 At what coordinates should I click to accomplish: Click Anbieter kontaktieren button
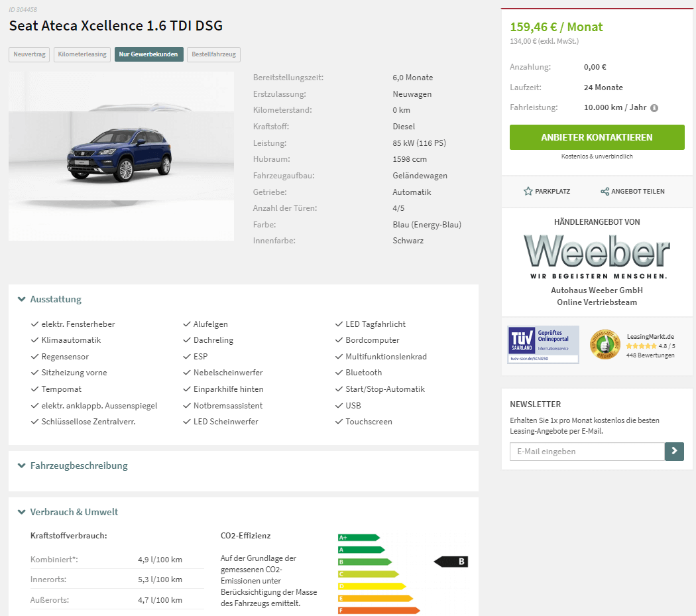pyautogui.click(x=597, y=137)
